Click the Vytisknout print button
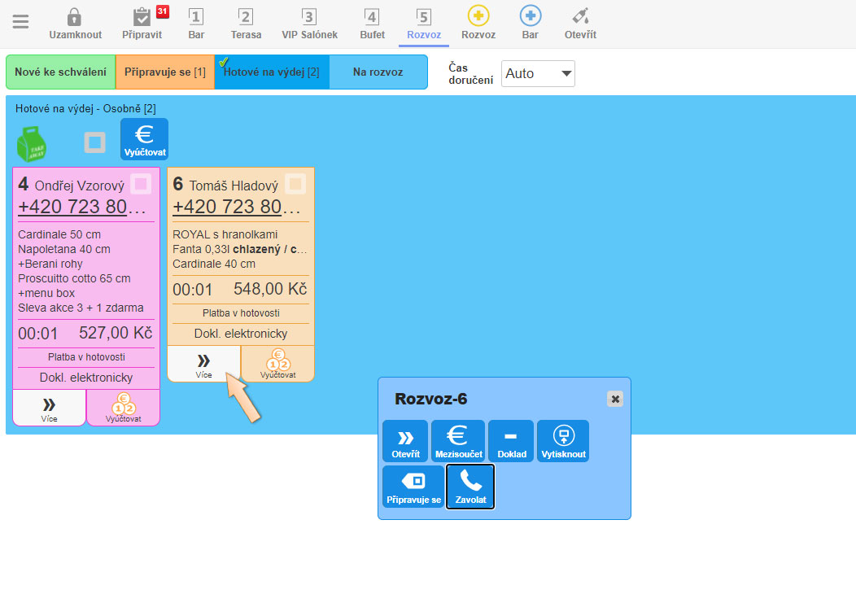856x616 pixels. coord(563,440)
